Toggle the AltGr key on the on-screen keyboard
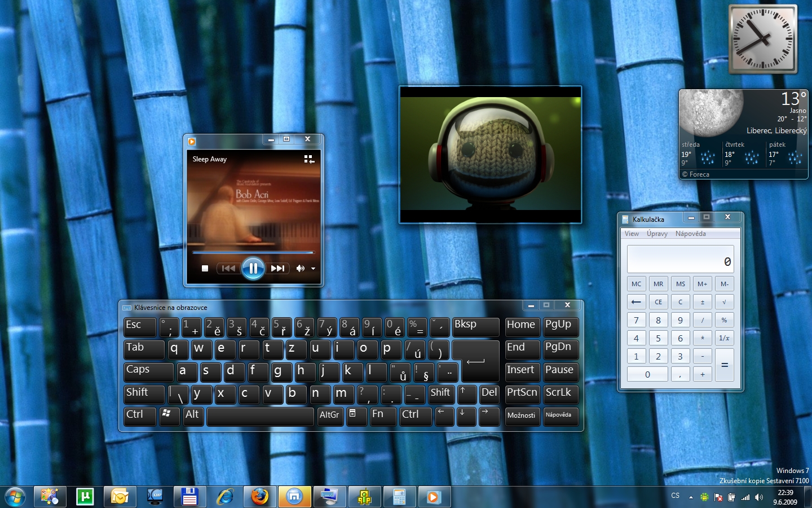The width and height of the screenshot is (812, 508). click(x=330, y=416)
